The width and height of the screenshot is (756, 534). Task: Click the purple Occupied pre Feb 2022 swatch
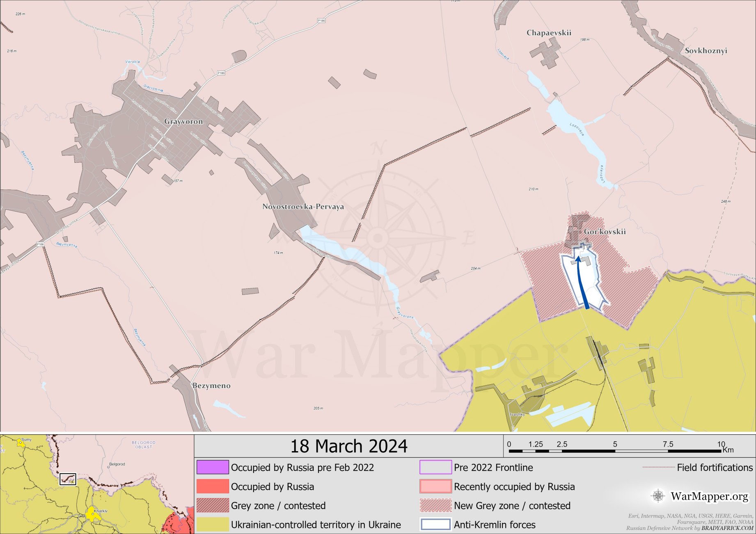[x=213, y=467]
